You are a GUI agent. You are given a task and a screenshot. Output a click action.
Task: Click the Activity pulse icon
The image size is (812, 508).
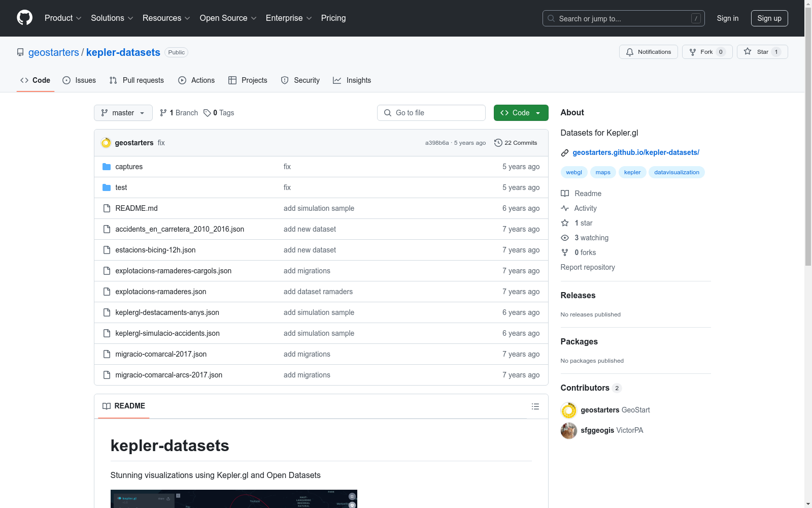[x=565, y=208]
